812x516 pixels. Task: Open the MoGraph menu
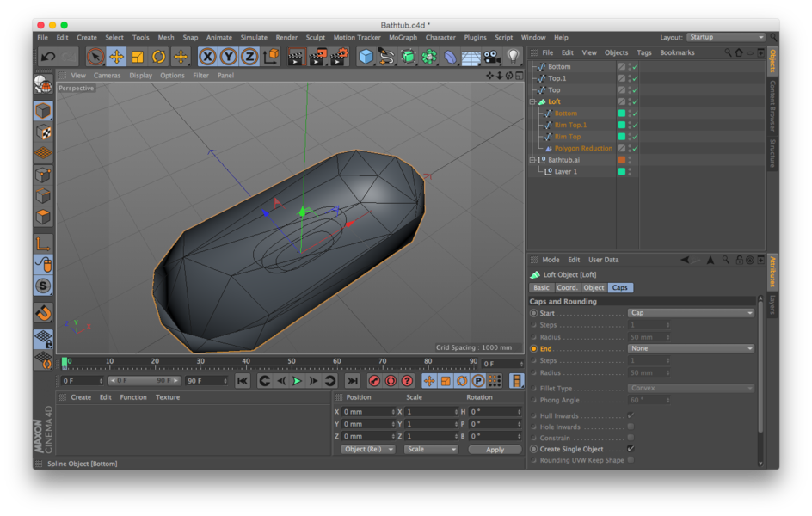[403, 38]
